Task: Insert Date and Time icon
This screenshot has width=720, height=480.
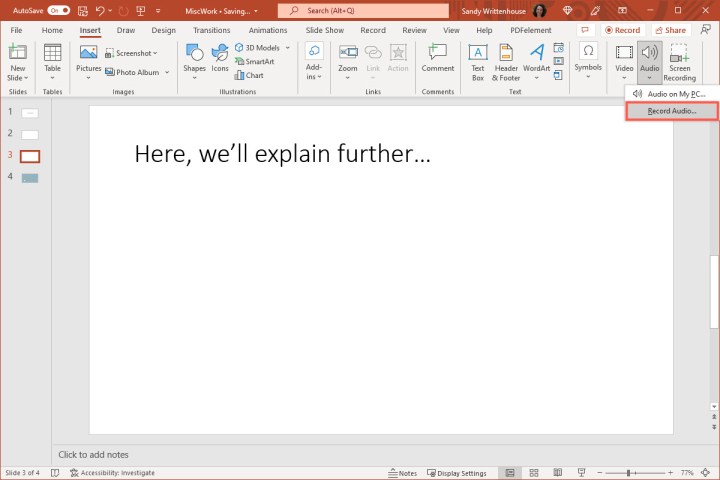Action: [x=559, y=48]
